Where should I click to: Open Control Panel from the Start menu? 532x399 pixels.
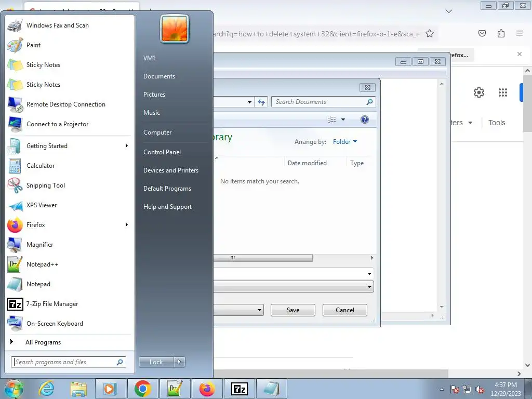coord(162,152)
